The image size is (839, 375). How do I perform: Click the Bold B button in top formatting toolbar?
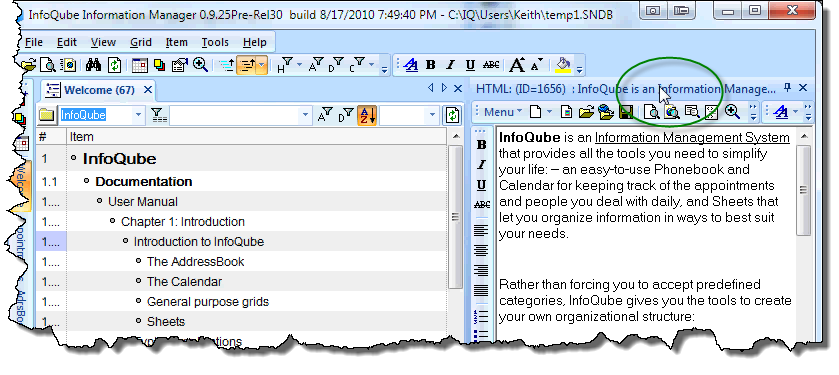[430, 65]
